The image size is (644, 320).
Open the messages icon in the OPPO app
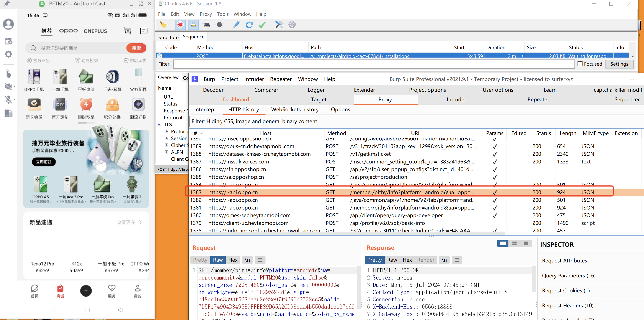(143, 31)
